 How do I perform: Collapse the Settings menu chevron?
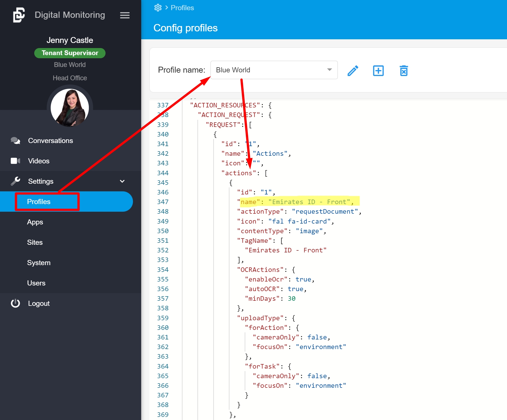(x=122, y=181)
